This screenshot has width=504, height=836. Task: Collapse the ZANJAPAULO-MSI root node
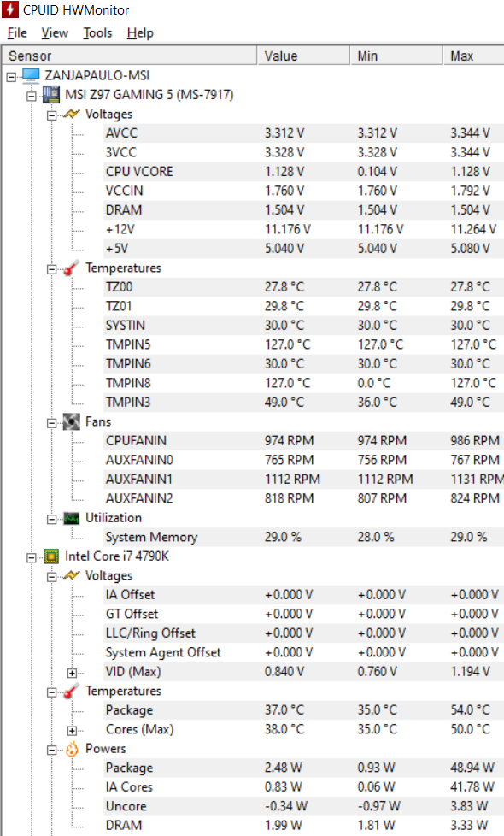(x=11, y=77)
